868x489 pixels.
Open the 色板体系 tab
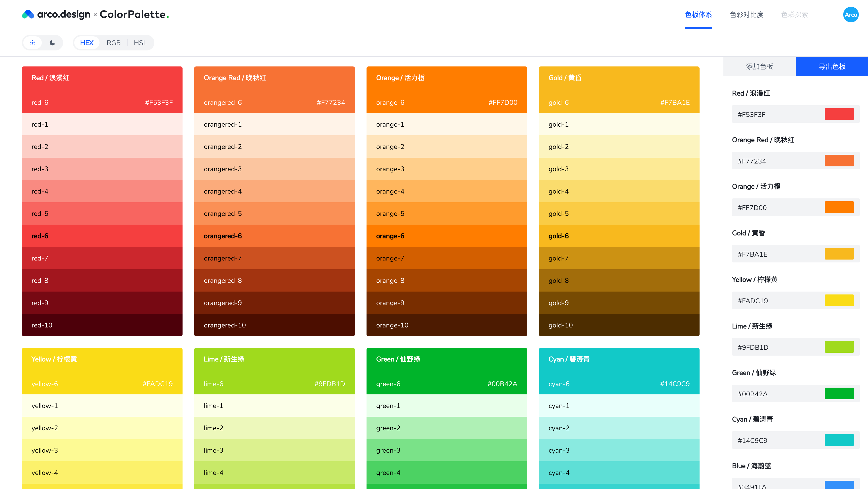click(698, 15)
